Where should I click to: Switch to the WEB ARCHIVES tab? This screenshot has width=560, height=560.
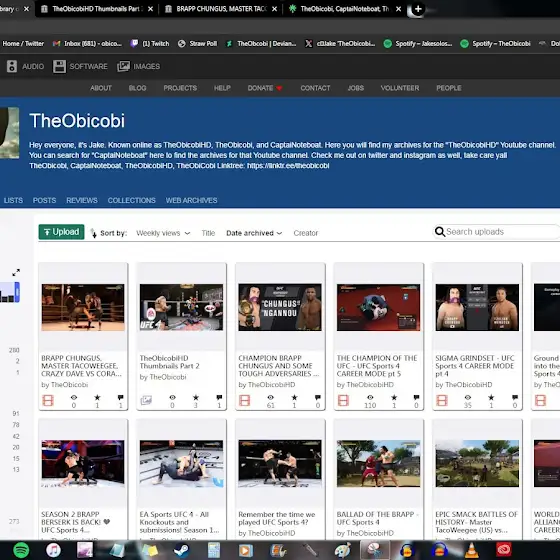pyautogui.click(x=191, y=200)
